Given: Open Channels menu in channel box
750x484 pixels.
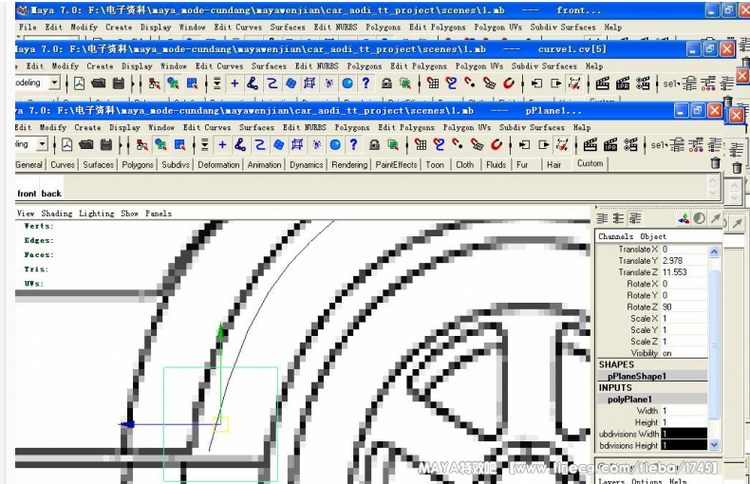Looking at the screenshot, I should 616,236.
